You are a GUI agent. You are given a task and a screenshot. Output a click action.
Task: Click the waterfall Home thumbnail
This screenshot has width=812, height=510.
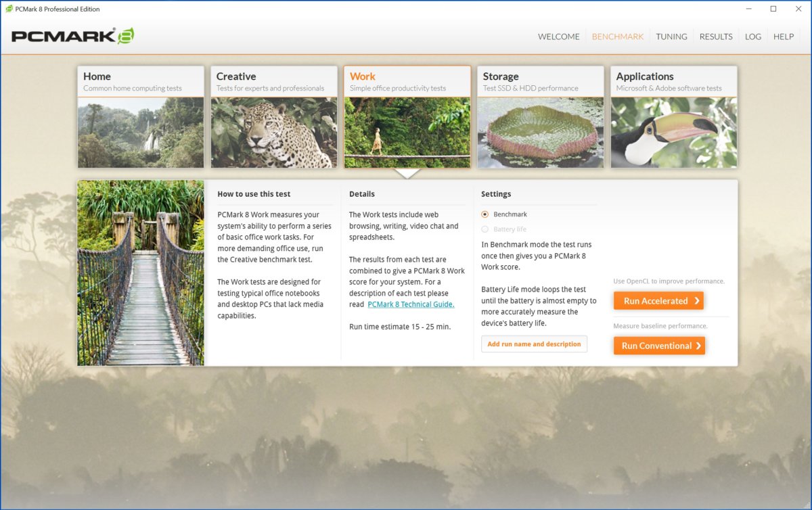pos(141,133)
